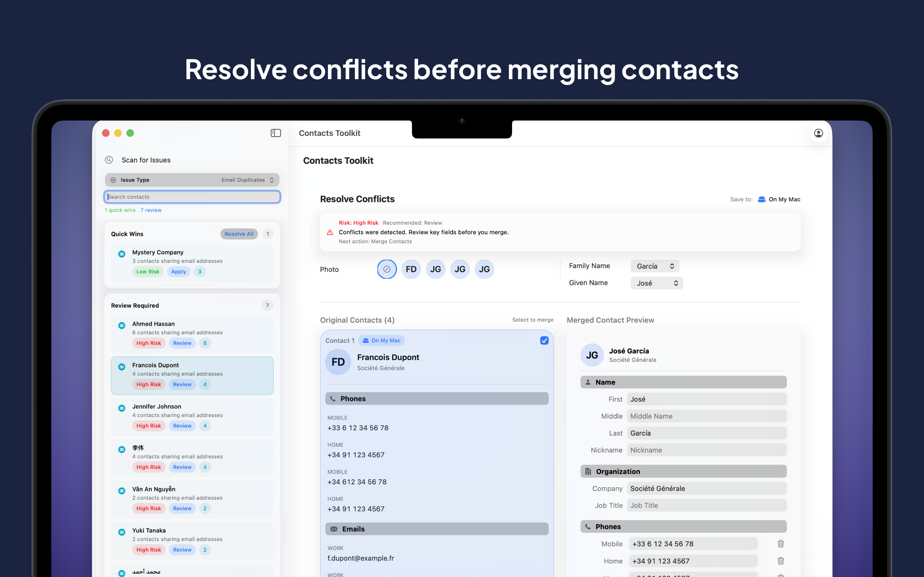Switch to the Contacts Toolkit tab
The height and width of the screenshot is (577, 924).
pos(329,133)
